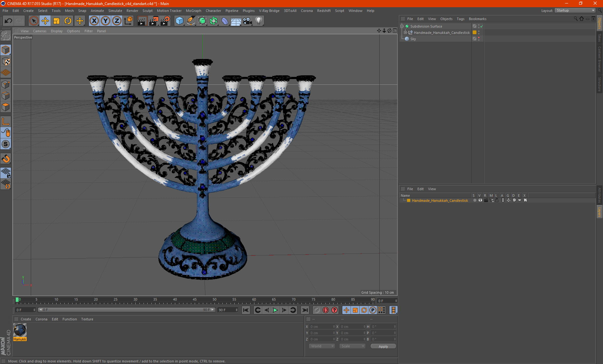Open the World coordinate dropdown

point(322,346)
